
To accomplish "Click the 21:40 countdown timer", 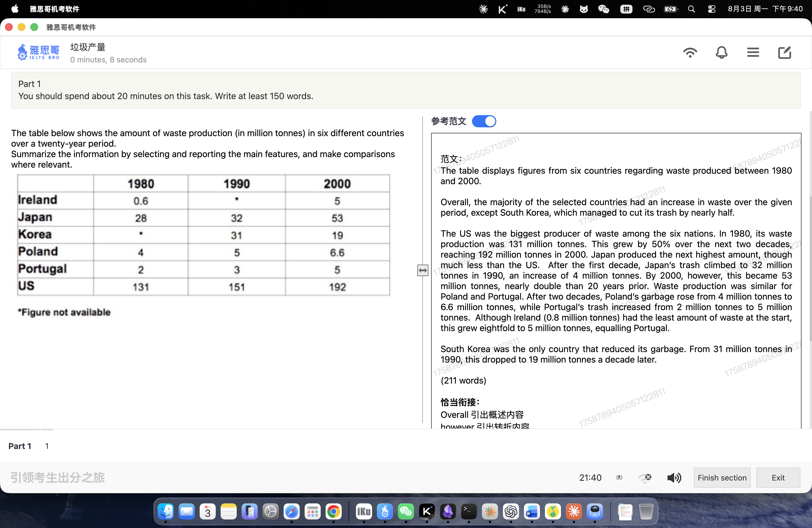I will [590, 477].
